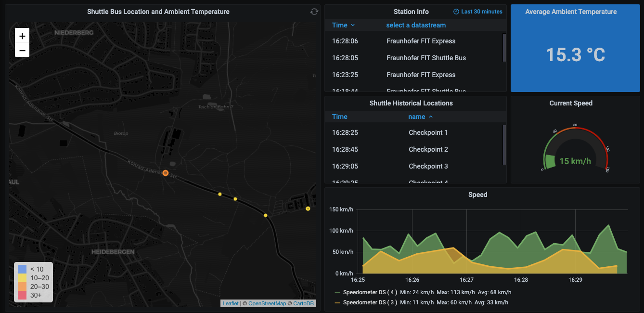
Task: Open Average Ambient Temperature panel title menu
Action: click(571, 12)
